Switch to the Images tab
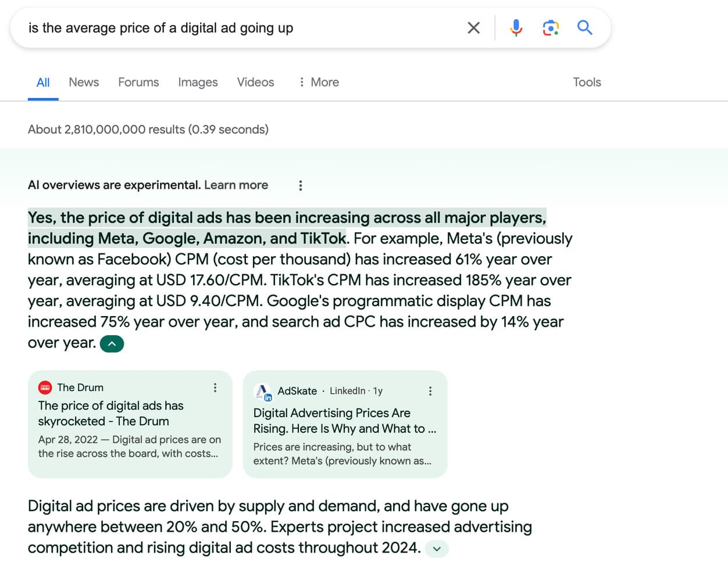 pos(198,82)
